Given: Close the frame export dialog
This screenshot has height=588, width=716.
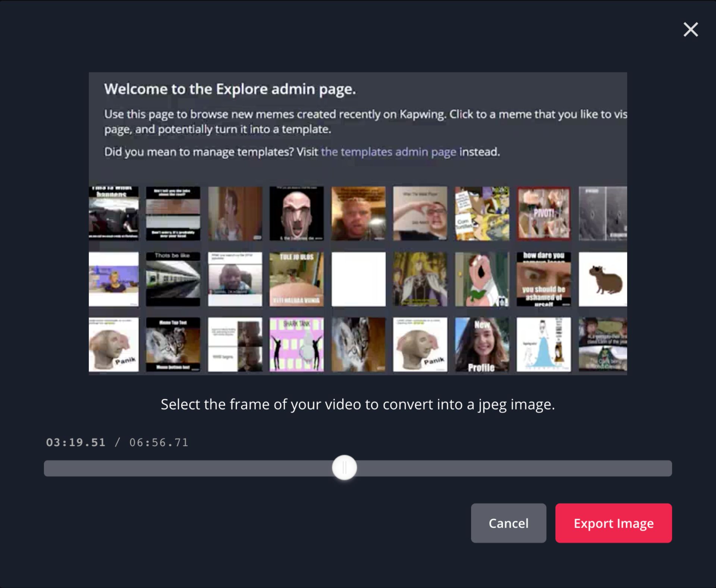Looking at the screenshot, I should click(690, 29).
